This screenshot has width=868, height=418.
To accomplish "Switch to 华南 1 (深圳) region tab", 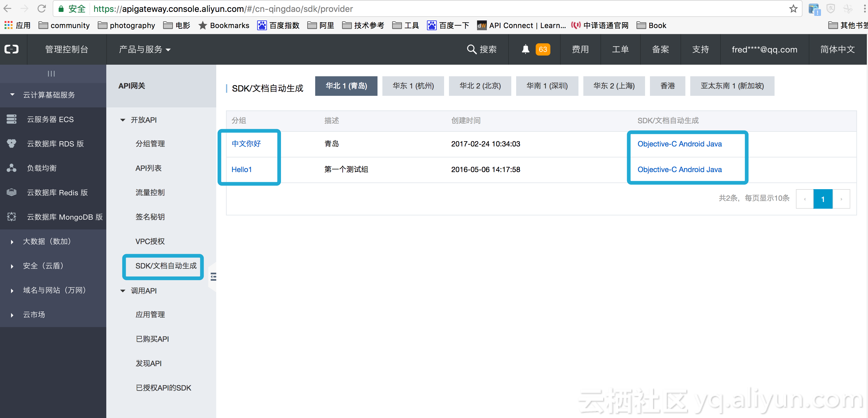I will 547,86.
